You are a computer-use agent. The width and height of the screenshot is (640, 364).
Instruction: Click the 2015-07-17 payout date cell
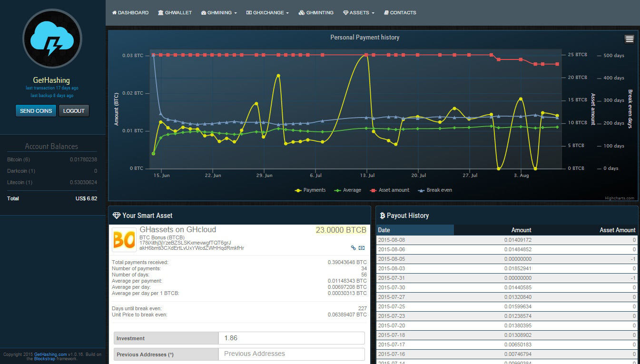coord(392,345)
